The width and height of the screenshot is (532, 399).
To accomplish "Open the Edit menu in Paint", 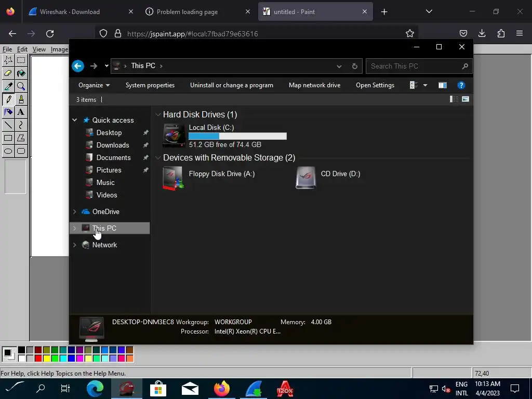I will (x=22, y=49).
